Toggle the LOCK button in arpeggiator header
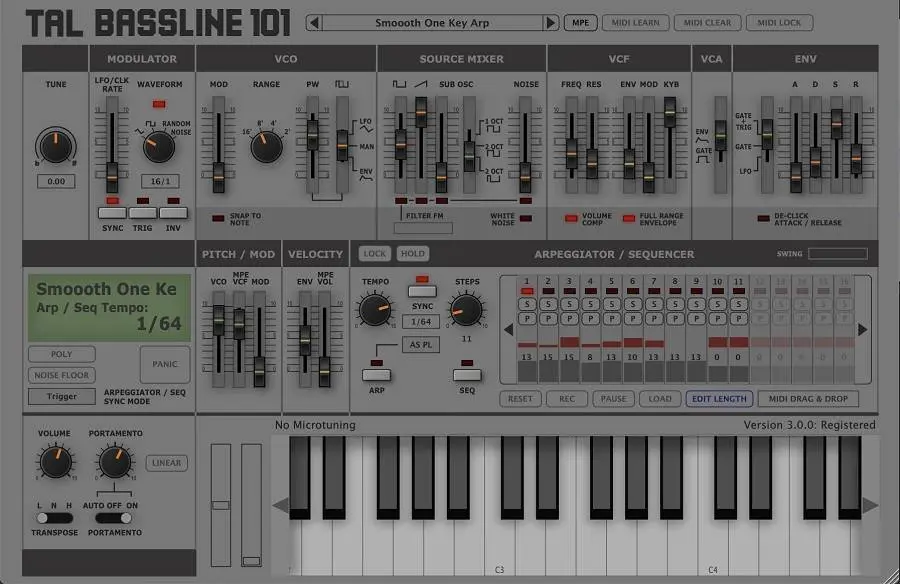 coord(374,253)
